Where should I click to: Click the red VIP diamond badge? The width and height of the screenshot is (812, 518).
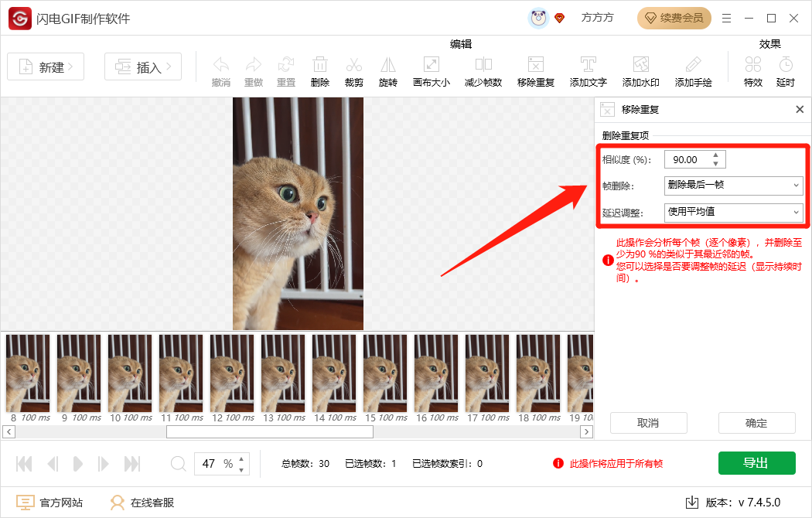click(x=559, y=18)
